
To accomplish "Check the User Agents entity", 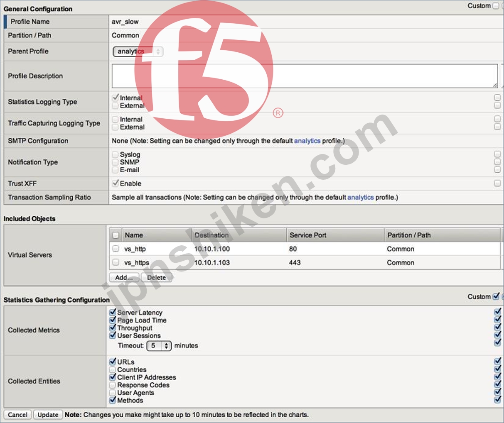I will click(x=113, y=392).
